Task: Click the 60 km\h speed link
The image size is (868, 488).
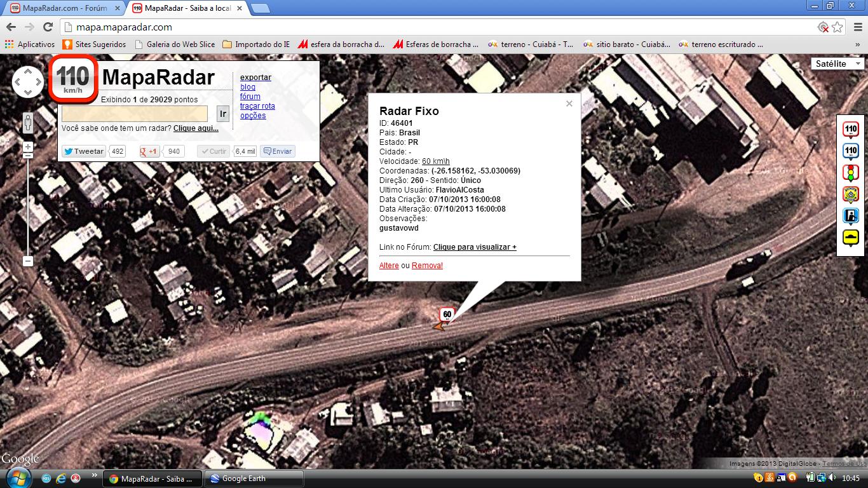Action: (436, 161)
